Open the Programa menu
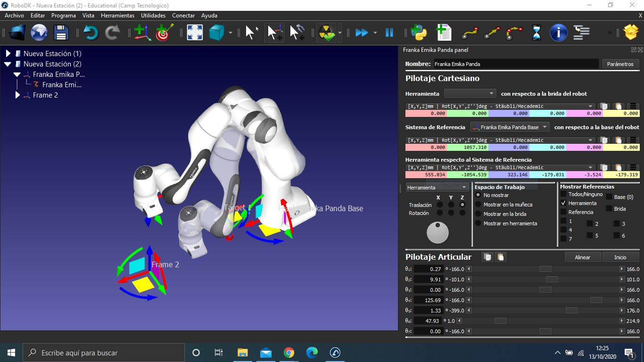This screenshot has width=644, height=362. [63, 16]
